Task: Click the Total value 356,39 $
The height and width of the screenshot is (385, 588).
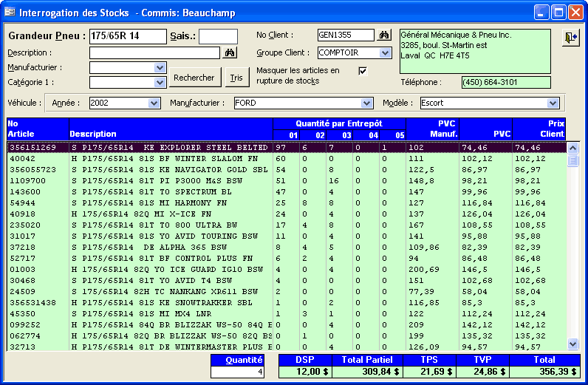Action: (x=544, y=372)
